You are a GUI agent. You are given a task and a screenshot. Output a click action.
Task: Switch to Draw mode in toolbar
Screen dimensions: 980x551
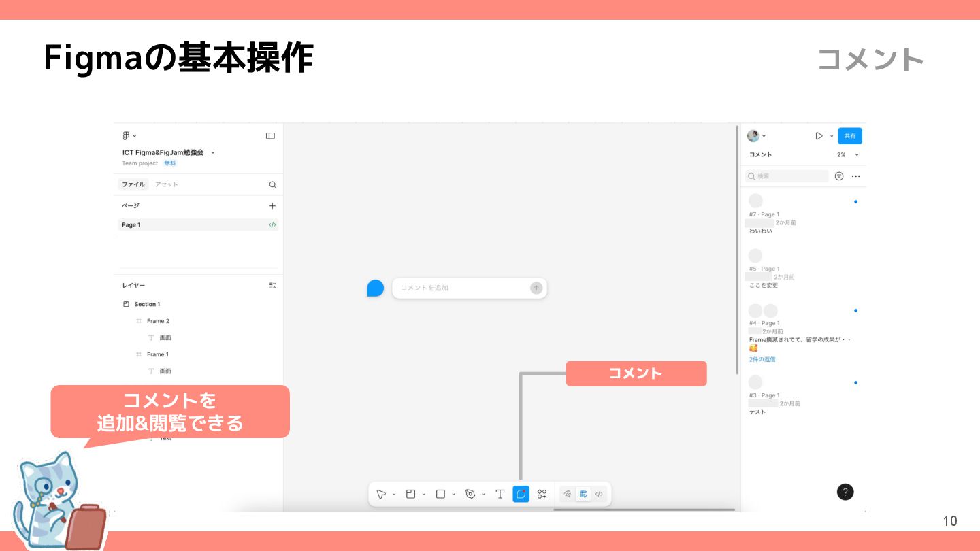(x=567, y=495)
